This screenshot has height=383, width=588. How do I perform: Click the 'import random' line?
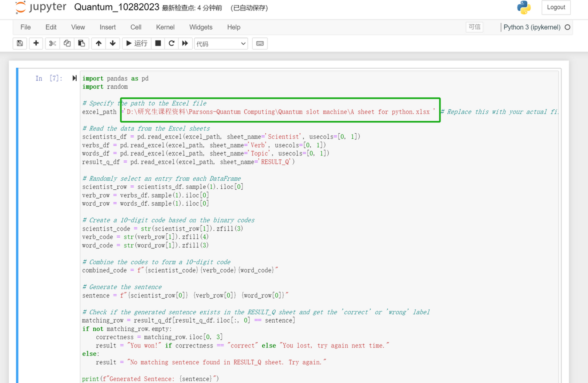click(x=105, y=87)
